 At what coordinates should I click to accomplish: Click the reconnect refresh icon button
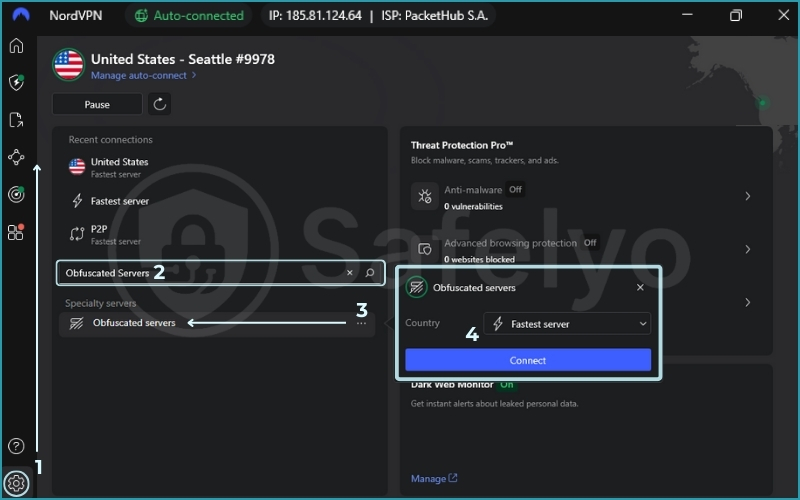(159, 104)
